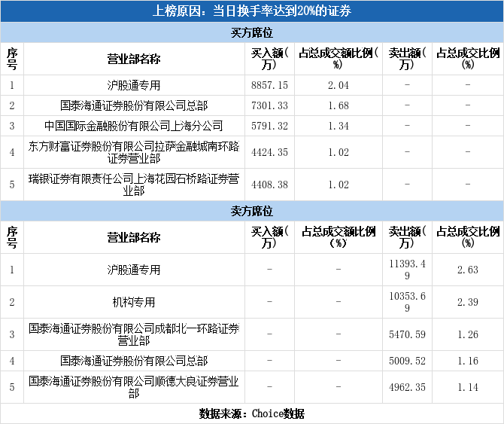Click 营业部名称 header in buyer table
Viewport: 504px width, 424px height.
[134, 59]
